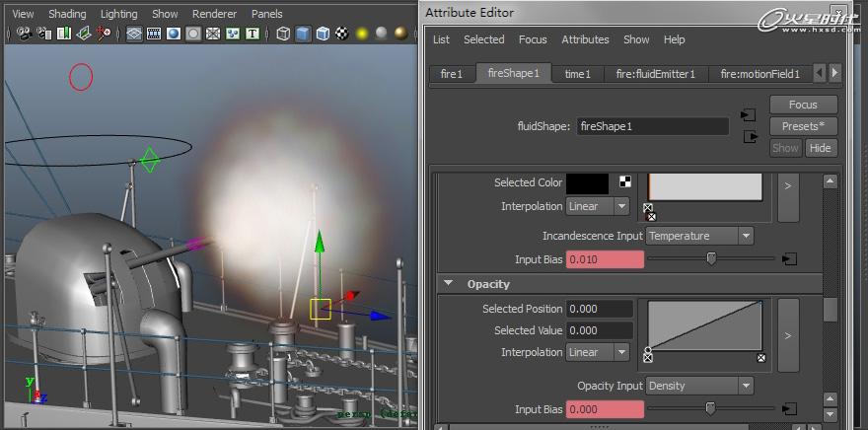
Task: Toggle the Safe Title T icon
Action: point(253,35)
